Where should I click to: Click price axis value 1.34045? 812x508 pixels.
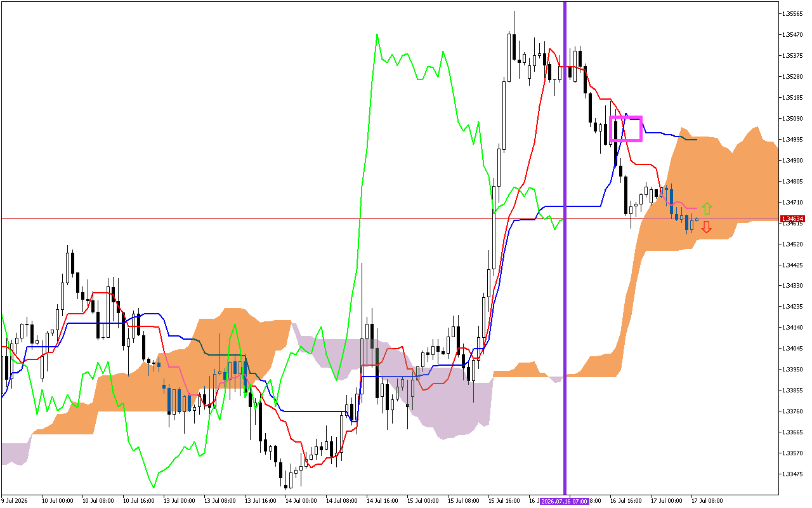[793, 348]
